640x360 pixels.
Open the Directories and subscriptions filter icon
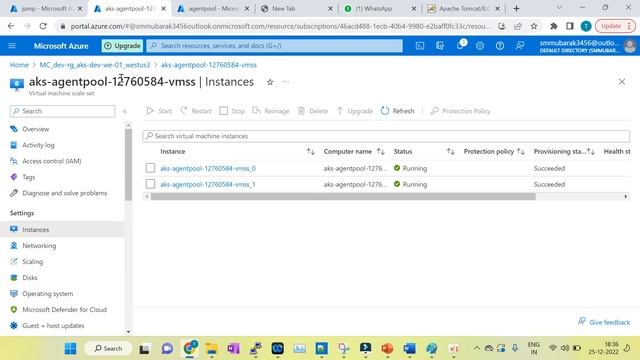(440, 46)
